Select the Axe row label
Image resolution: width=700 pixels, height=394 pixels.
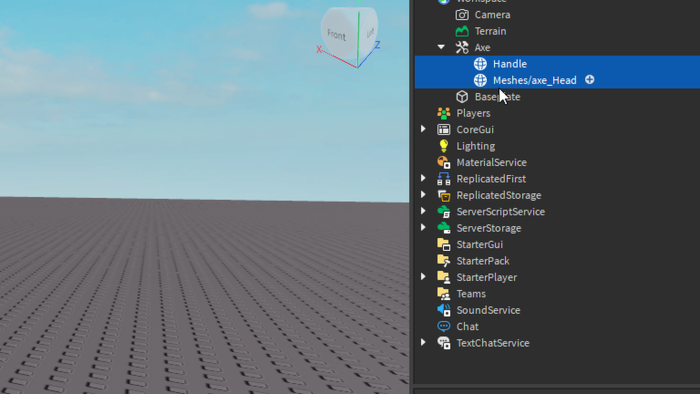point(482,47)
